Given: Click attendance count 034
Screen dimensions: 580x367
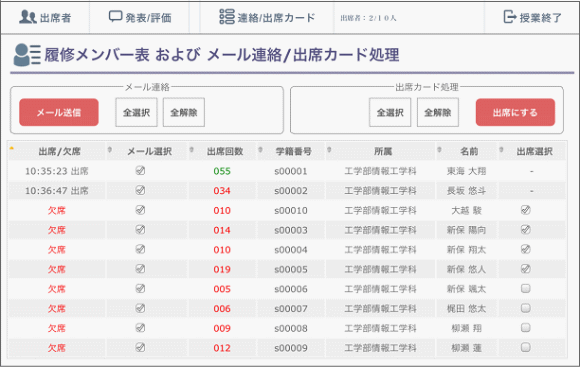Looking at the screenshot, I should point(222,191).
